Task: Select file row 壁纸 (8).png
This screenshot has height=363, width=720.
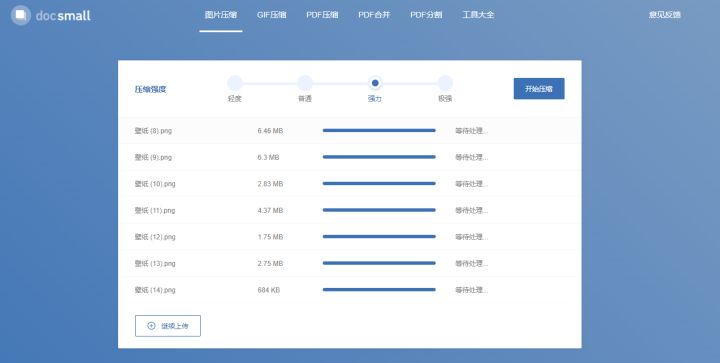Action: tap(350, 131)
